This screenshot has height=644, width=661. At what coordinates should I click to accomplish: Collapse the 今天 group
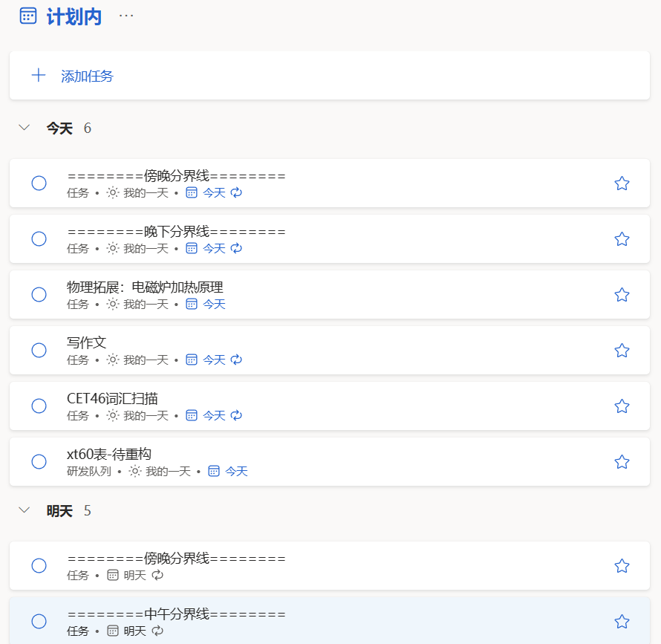pyautogui.click(x=24, y=128)
